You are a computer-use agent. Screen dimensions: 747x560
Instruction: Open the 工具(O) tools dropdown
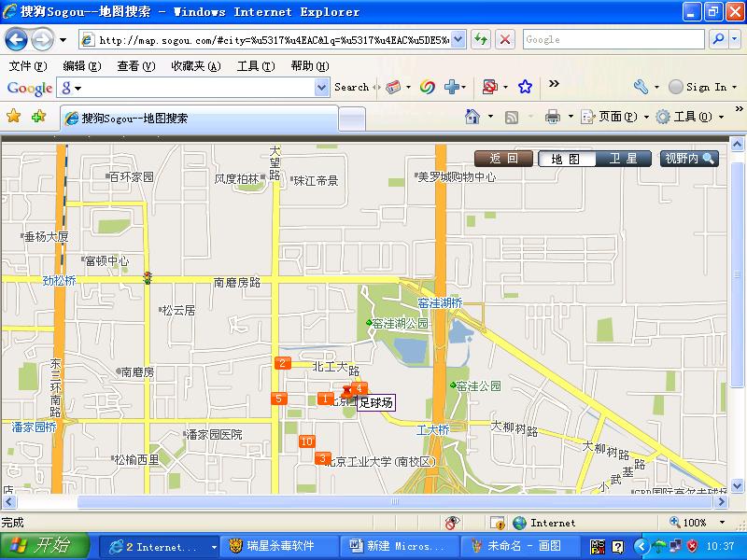click(x=721, y=117)
